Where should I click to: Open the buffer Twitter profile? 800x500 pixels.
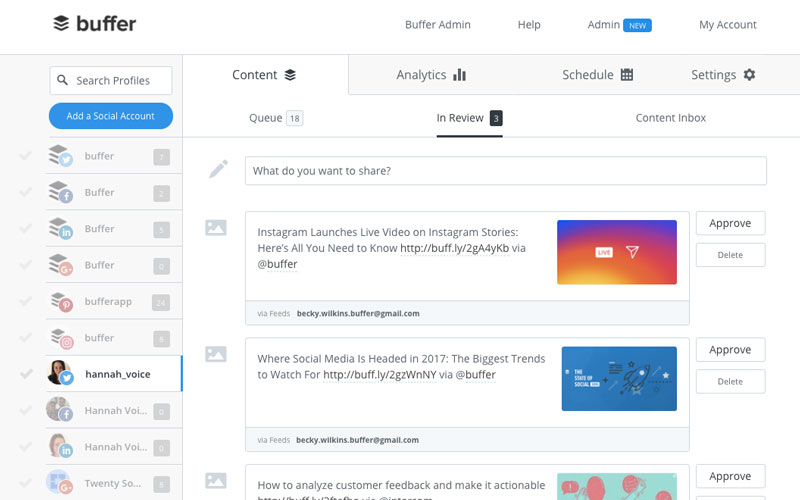[100, 157]
